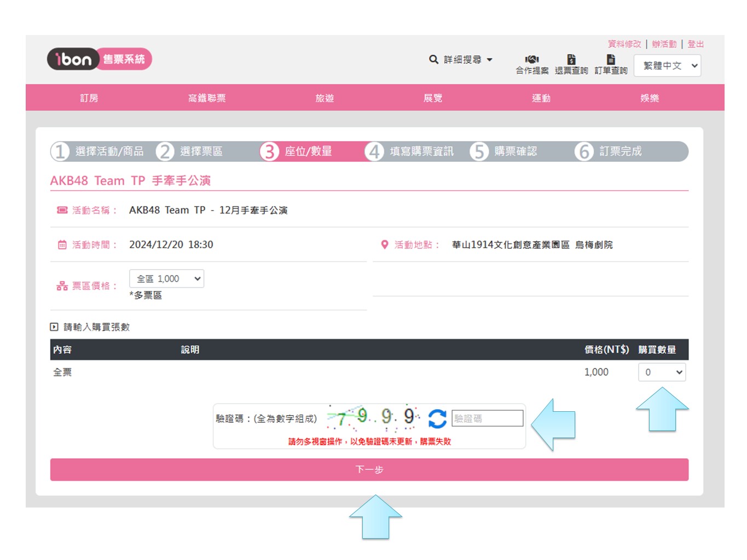This screenshot has width=747, height=560.
Task: Focus the 驗證碼 captcha input field
Action: tap(487, 419)
